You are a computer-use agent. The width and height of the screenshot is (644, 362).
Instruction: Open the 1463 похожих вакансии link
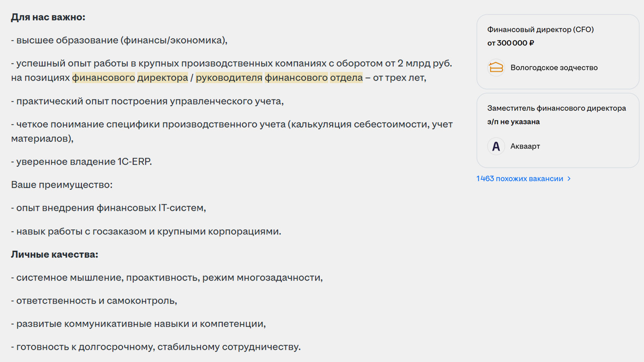coord(519,179)
